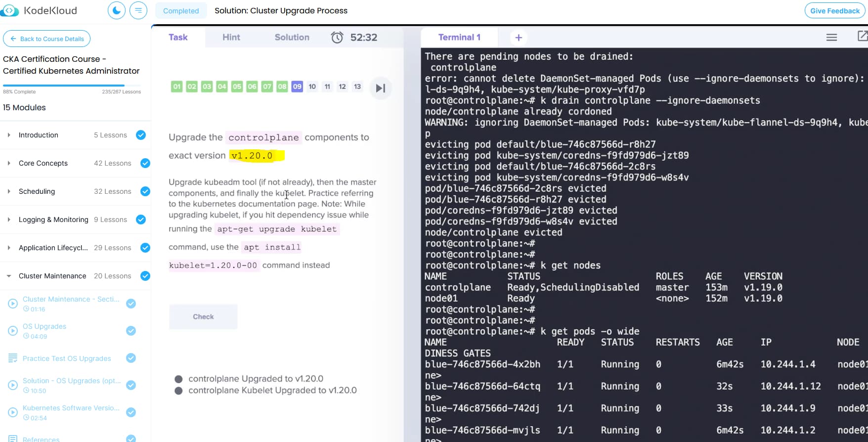The height and width of the screenshot is (442, 868).
Task: Expand the Application Lifecycle module
Action: pos(9,248)
